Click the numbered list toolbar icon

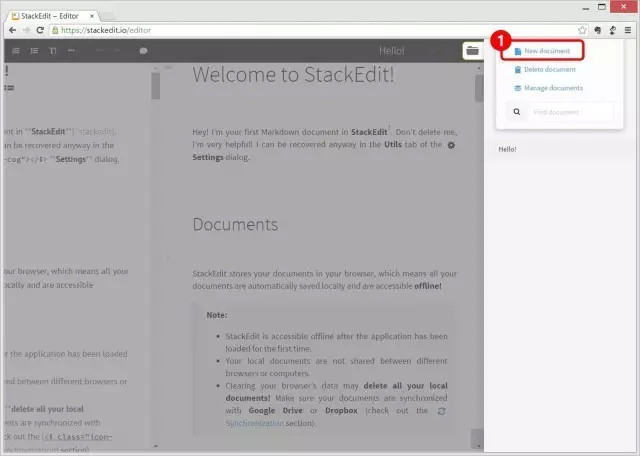[x=16, y=51]
